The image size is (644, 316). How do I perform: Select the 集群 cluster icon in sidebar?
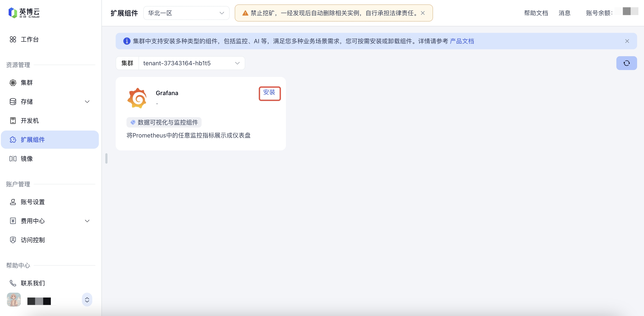(x=13, y=83)
